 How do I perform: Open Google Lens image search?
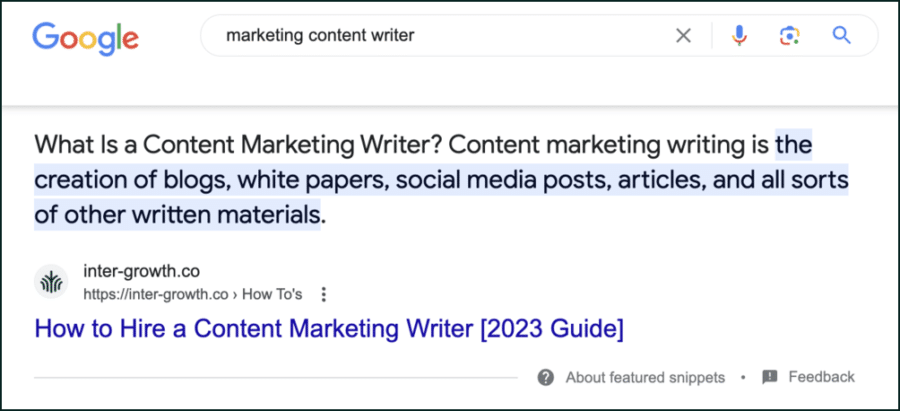[x=790, y=36]
